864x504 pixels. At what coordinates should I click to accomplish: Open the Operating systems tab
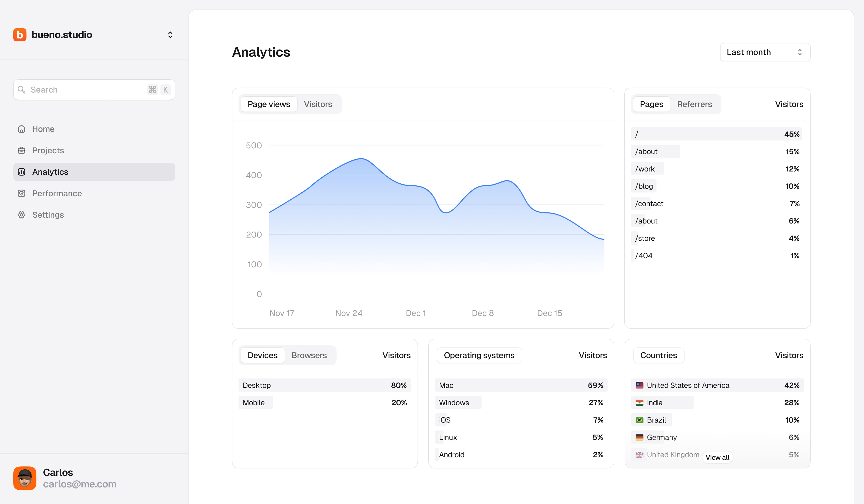[x=479, y=355]
